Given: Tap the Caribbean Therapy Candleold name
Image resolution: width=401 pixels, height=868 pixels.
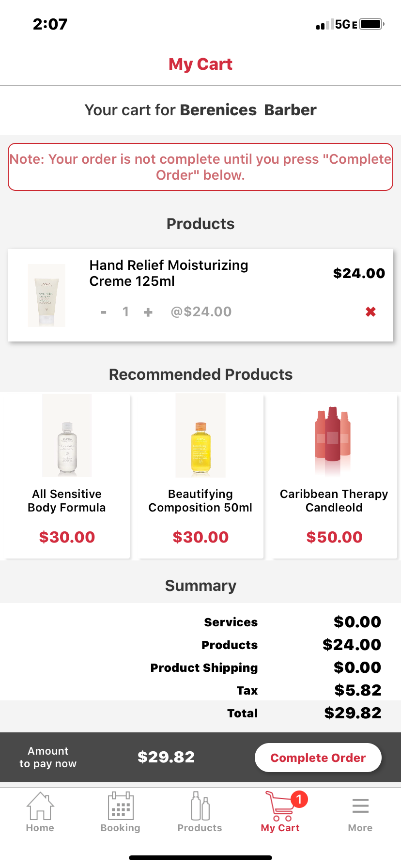Looking at the screenshot, I should [334, 500].
